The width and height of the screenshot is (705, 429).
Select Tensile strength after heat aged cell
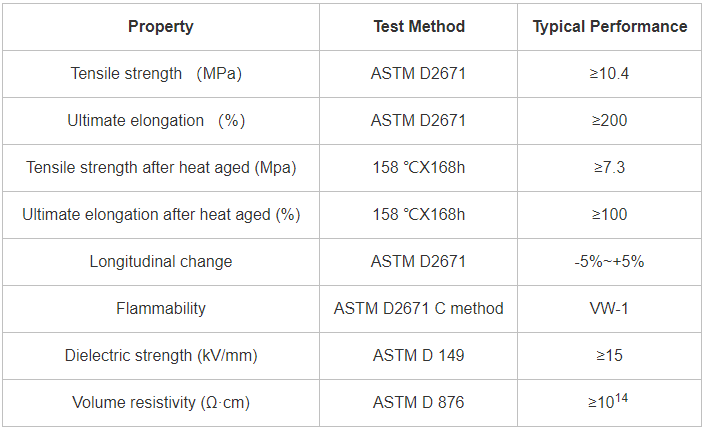160,167
